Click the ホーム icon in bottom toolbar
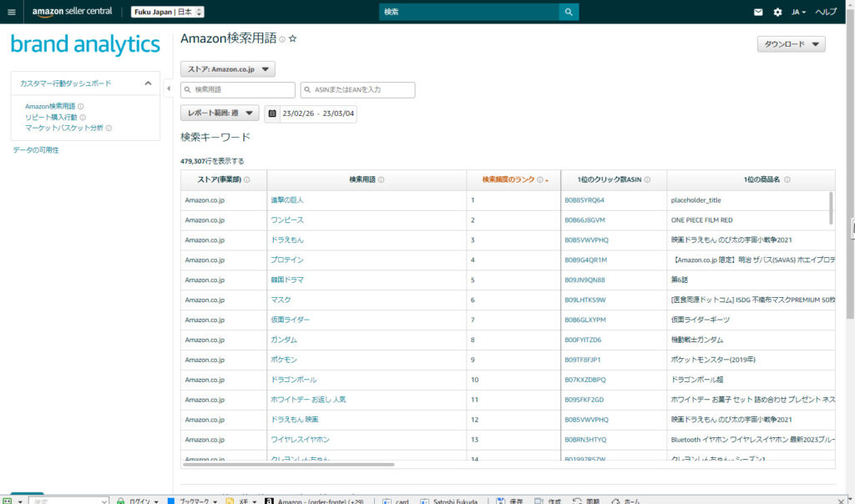Screen dimensions: 855x504 click(615, 501)
